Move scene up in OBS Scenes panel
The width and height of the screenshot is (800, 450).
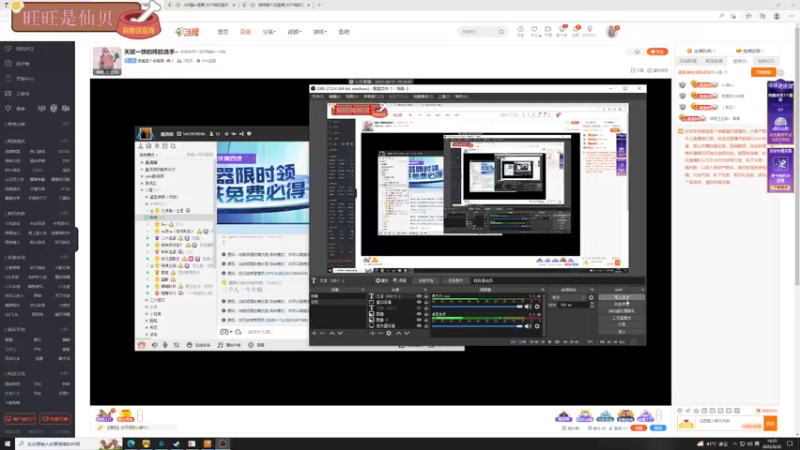(332, 333)
